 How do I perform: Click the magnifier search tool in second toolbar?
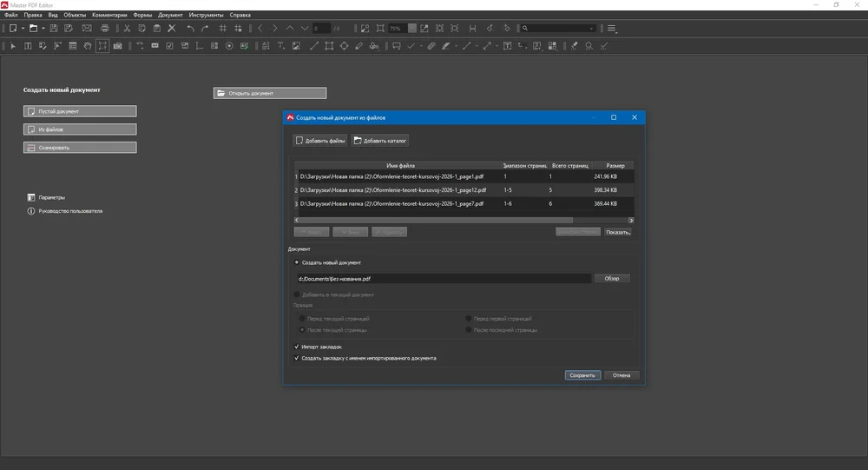tap(589, 46)
